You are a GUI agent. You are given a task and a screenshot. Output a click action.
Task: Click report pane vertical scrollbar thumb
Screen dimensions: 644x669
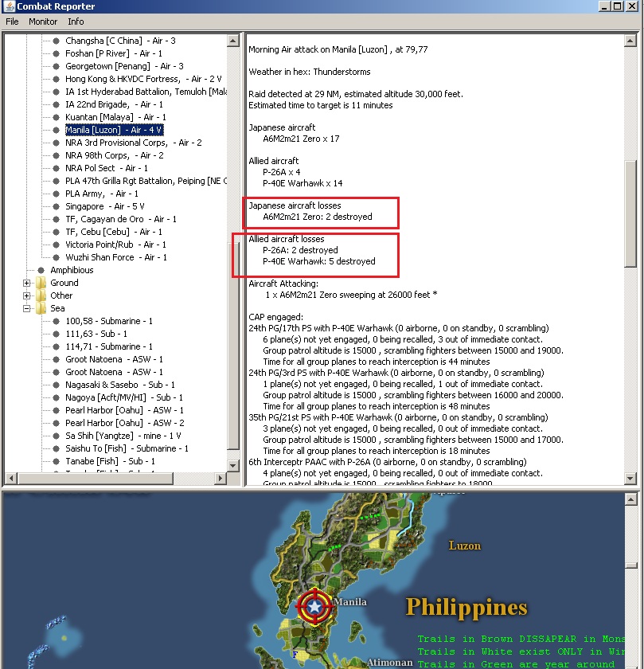[x=630, y=213]
